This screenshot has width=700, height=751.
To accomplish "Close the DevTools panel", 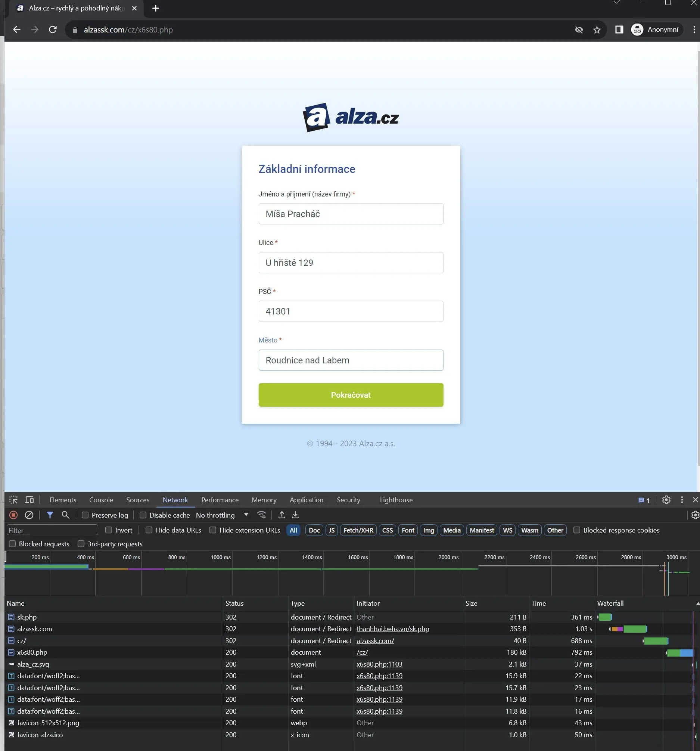I will pyautogui.click(x=695, y=500).
